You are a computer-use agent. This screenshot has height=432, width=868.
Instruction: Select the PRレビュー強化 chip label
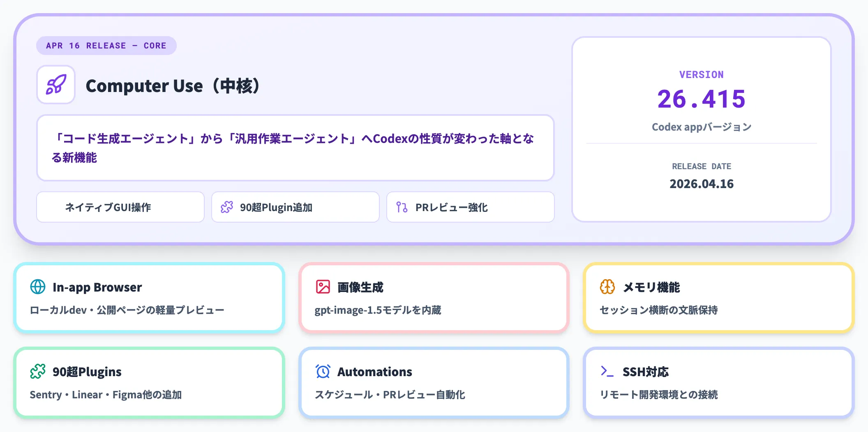451,207
